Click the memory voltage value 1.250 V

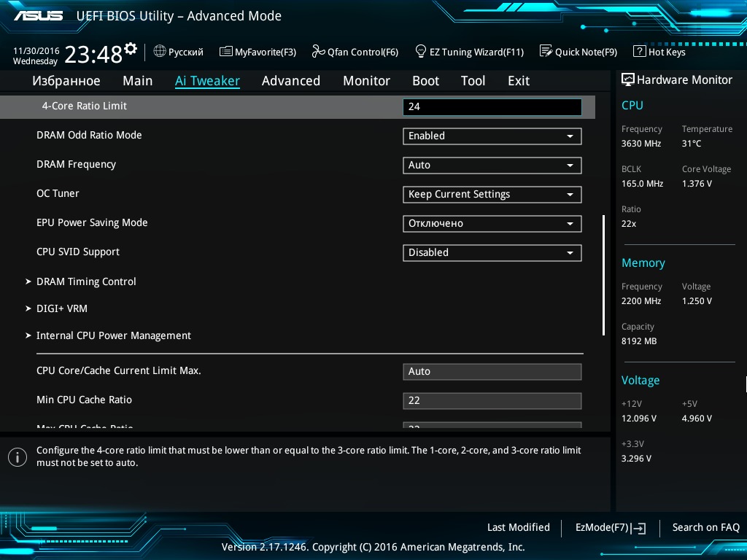[697, 301]
